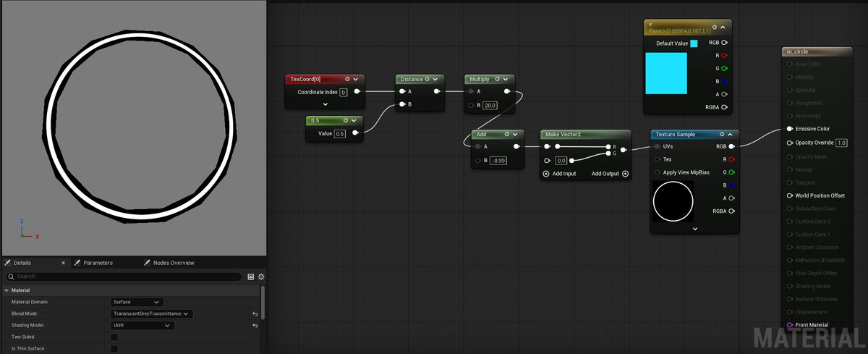Collapse the color Param node chevron
This screenshot has height=354, width=868.
(723, 29)
